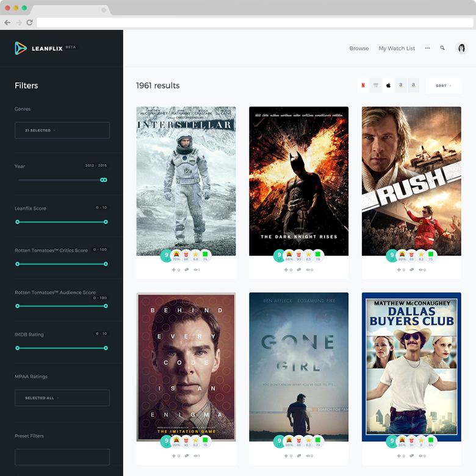The height and width of the screenshot is (476, 476).
Task: Click the eye views icon under Rush
Action: [421, 270]
